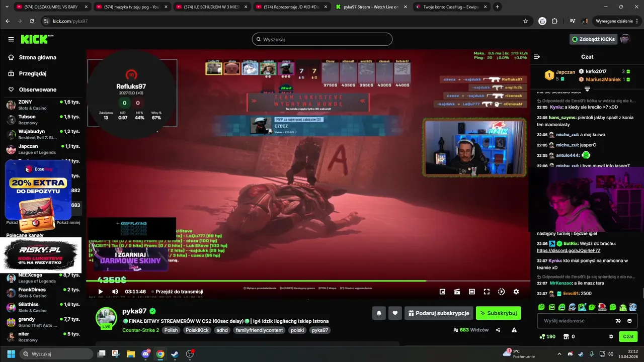Switch to Twoje konto CaseHug tab

(451, 7)
